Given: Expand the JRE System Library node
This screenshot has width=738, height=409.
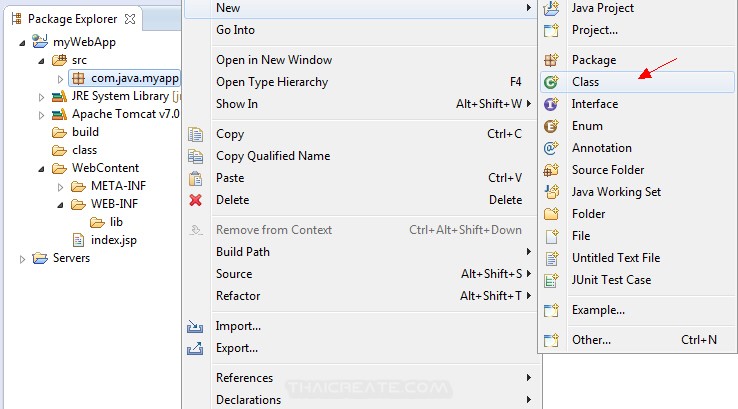Looking at the screenshot, I should tap(42, 97).
